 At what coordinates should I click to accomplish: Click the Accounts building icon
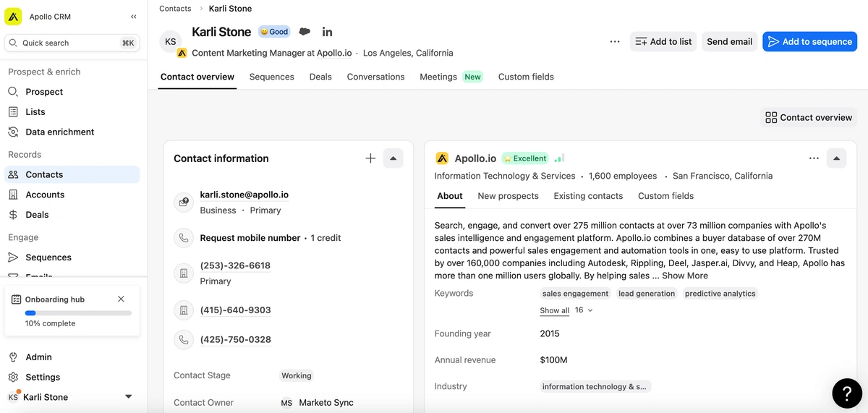click(13, 195)
